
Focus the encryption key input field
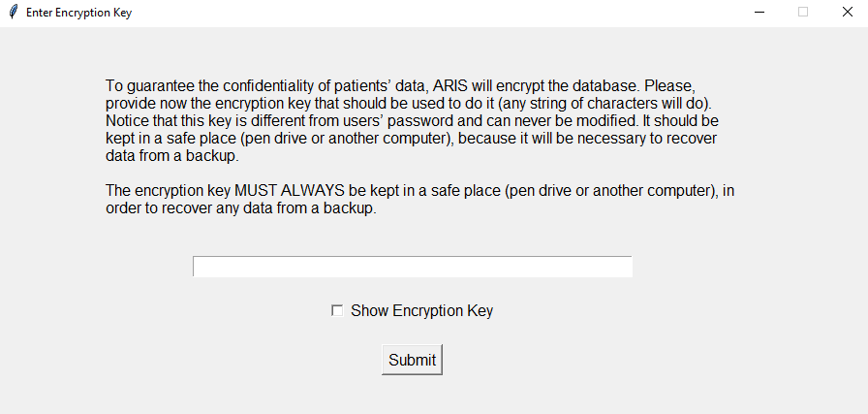point(412,266)
